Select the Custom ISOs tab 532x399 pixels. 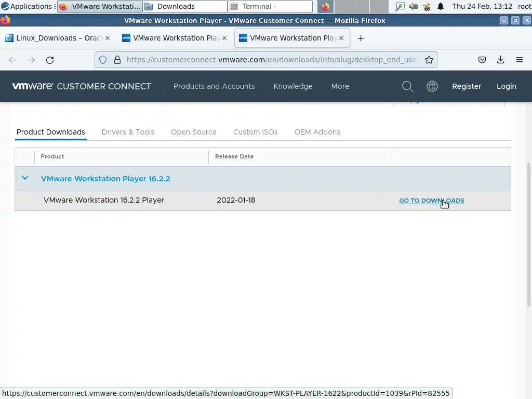coord(255,132)
